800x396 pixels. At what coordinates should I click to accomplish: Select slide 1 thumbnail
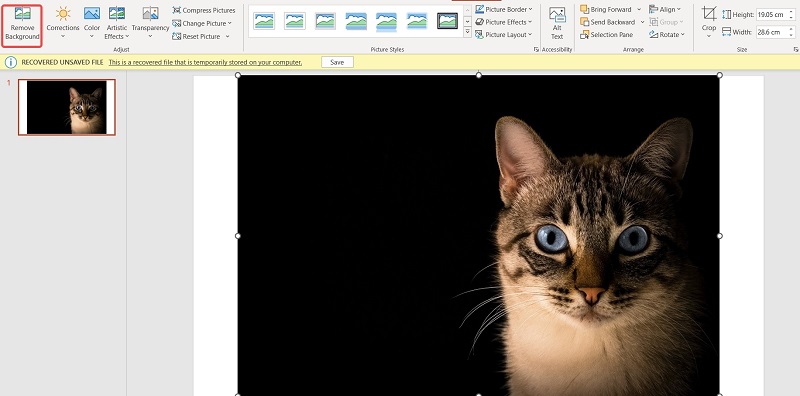67,107
